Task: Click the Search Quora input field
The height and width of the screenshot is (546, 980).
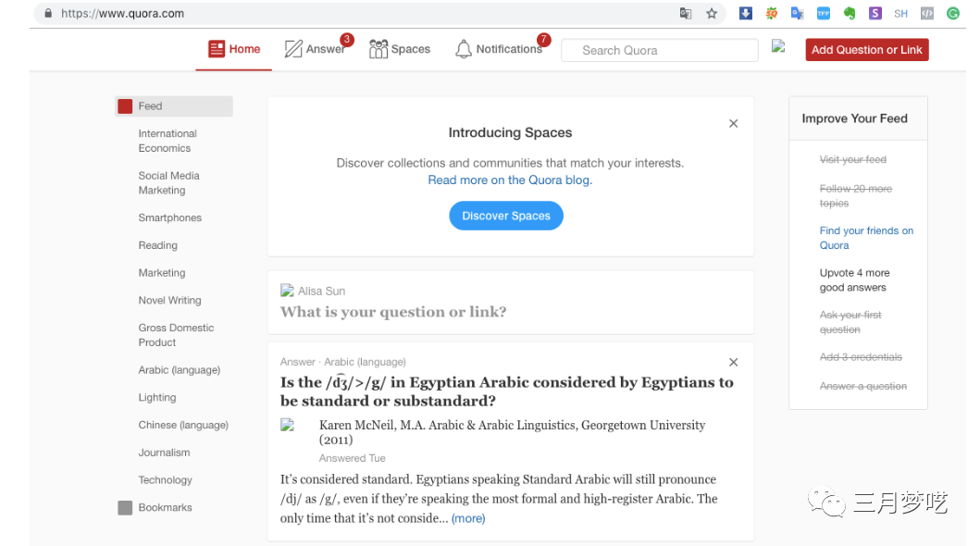Action: click(x=659, y=50)
